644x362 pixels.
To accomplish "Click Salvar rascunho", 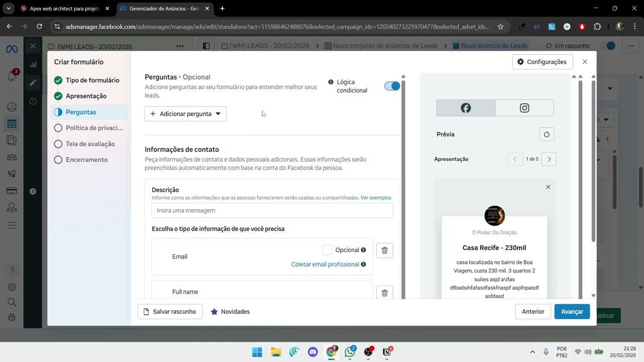I will coord(170,312).
